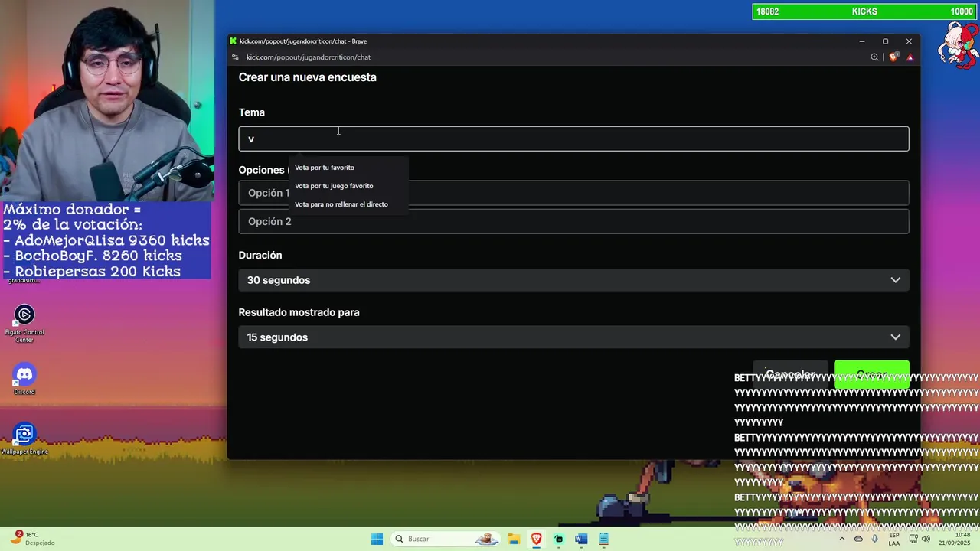980x551 pixels.
Task: Open the 15 segundos result duration dropdown
Action: [573, 337]
